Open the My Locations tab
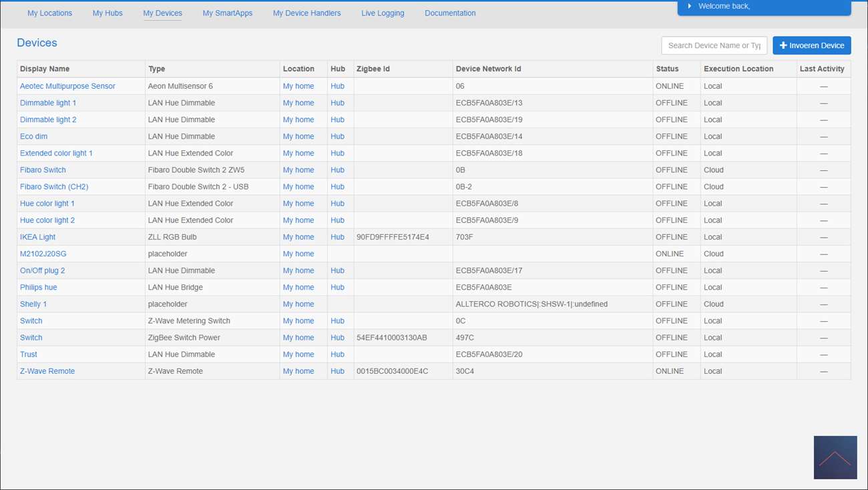 click(49, 13)
